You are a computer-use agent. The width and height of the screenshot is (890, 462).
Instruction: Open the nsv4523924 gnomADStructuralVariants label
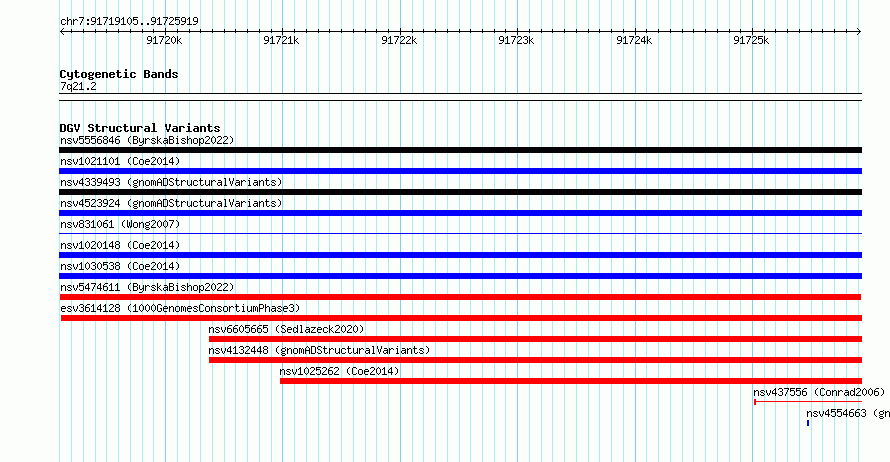tap(171, 203)
